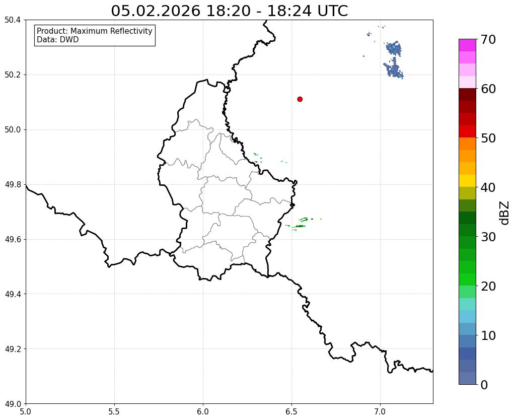Click the "Data: DWD" label
The image size is (515, 420).
[58, 40]
